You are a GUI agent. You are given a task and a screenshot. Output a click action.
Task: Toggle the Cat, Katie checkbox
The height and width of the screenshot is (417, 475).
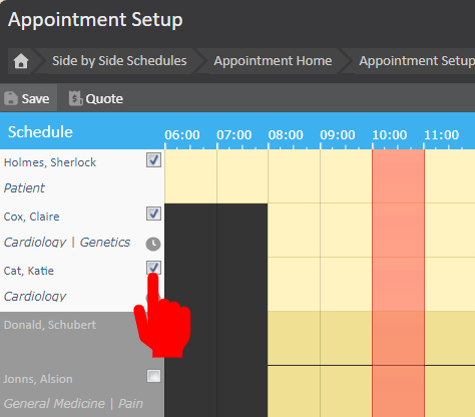pos(154,267)
